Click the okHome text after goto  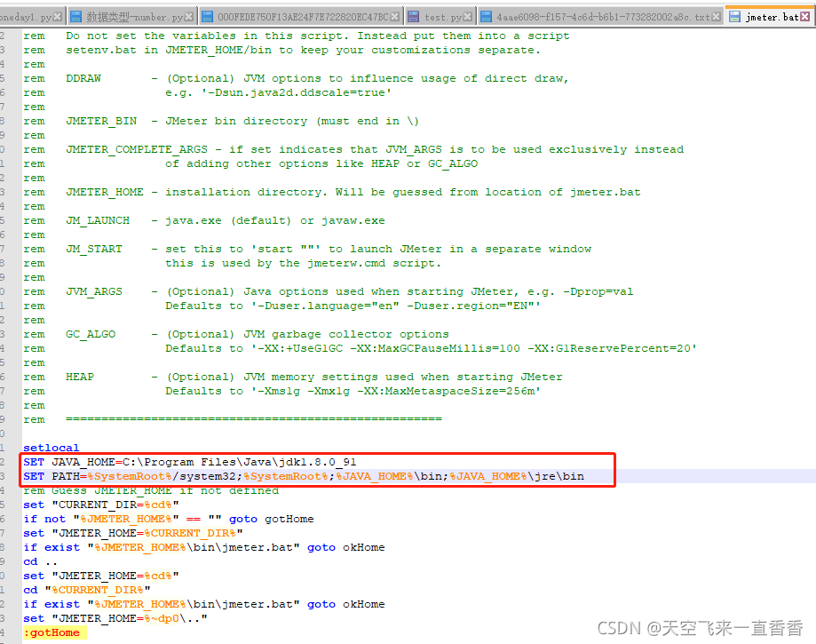click(363, 546)
